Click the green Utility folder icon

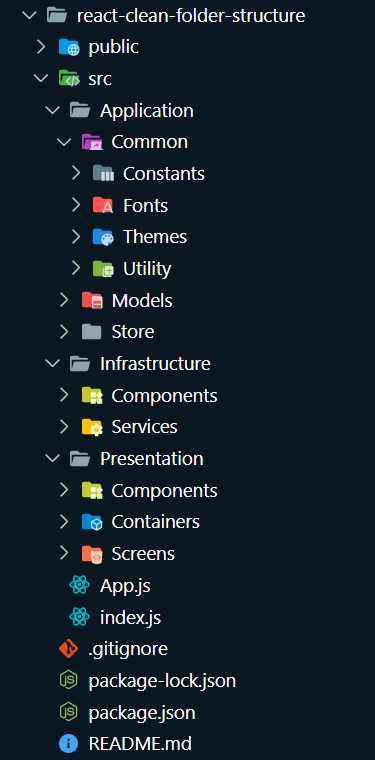pyautogui.click(x=103, y=269)
